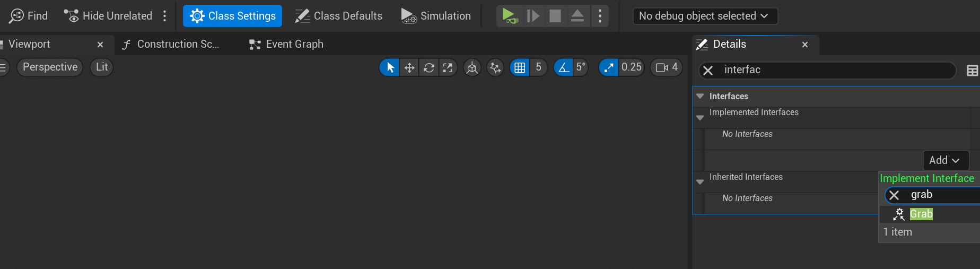
Task: Choose the Rotate tool
Action: coord(429,67)
